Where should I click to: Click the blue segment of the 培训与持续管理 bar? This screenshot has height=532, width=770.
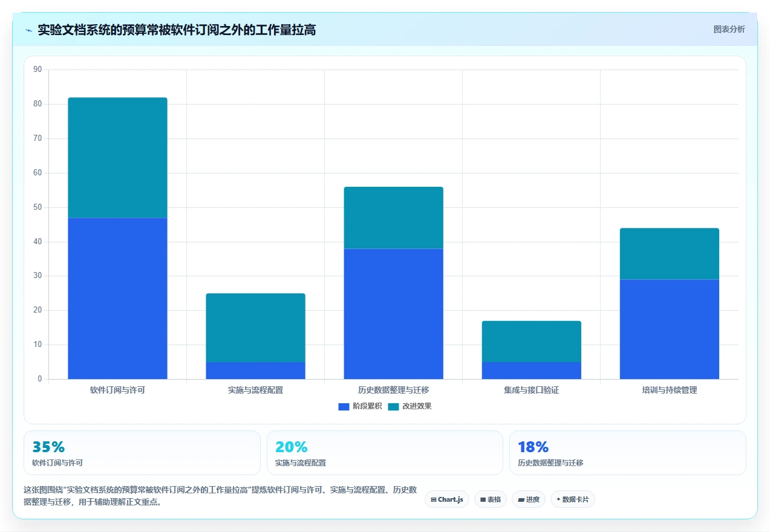(669, 329)
